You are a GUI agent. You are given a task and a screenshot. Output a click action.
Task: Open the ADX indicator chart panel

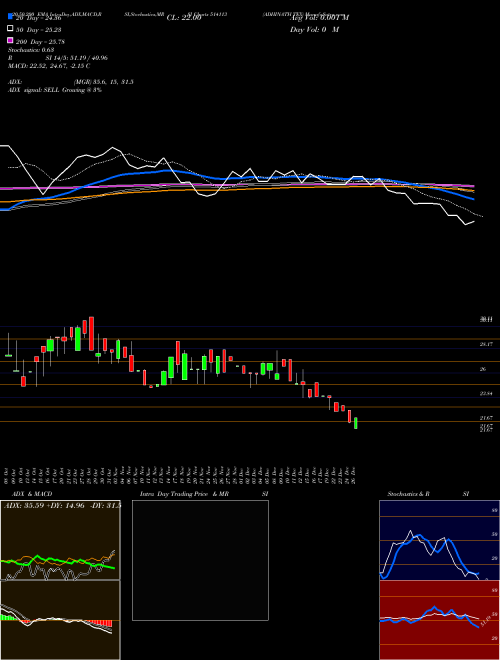60,540
